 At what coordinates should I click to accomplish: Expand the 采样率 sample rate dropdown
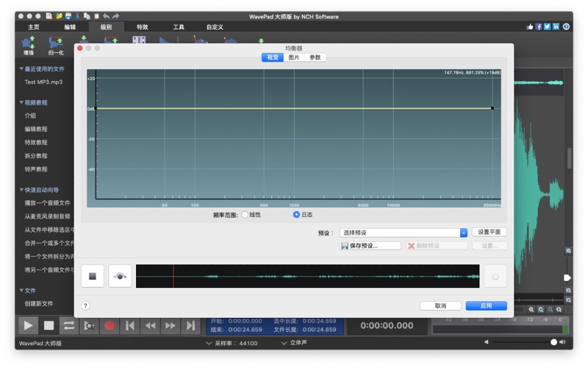click(x=209, y=343)
